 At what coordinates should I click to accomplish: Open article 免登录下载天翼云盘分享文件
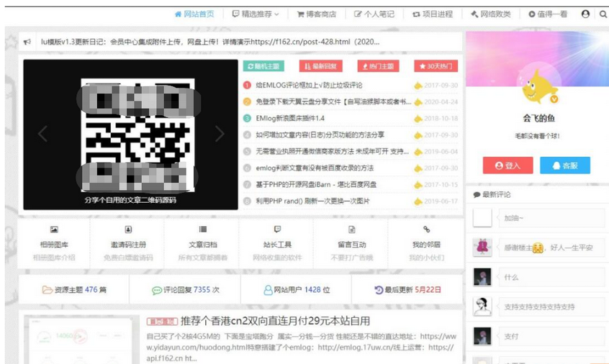333,102
